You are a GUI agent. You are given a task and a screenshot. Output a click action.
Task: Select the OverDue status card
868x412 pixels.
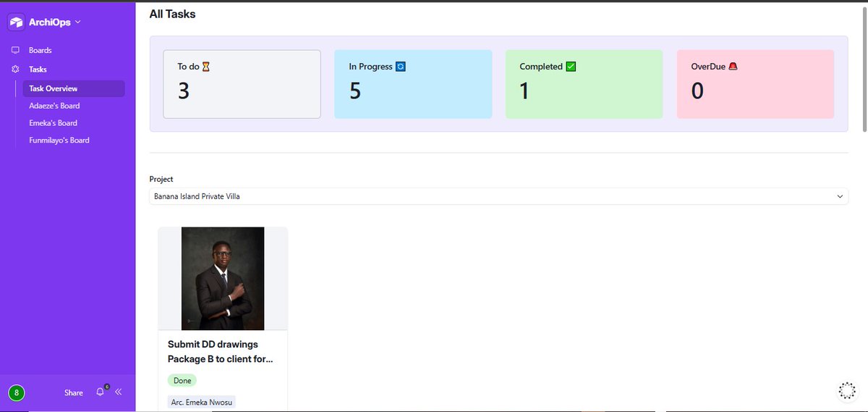pyautogui.click(x=755, y=84)
